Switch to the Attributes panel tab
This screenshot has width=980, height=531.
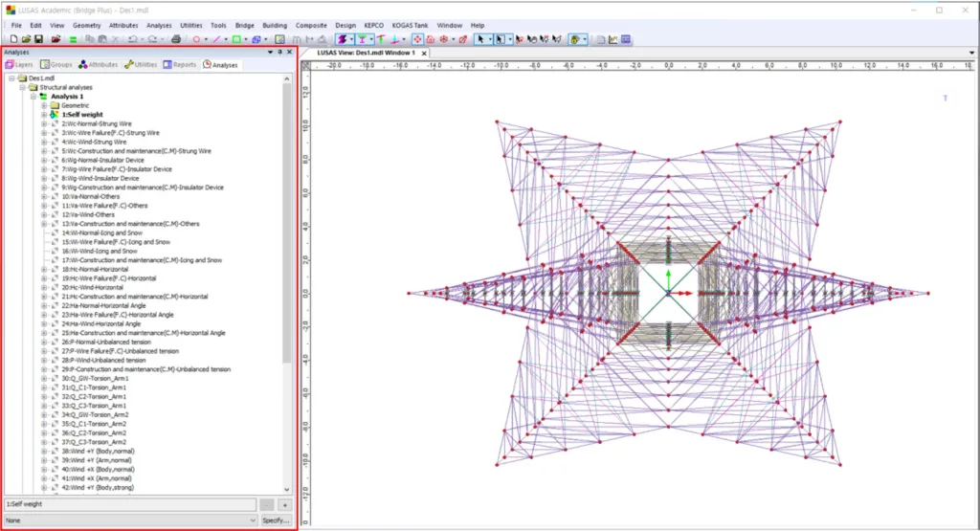pos(99,65)
